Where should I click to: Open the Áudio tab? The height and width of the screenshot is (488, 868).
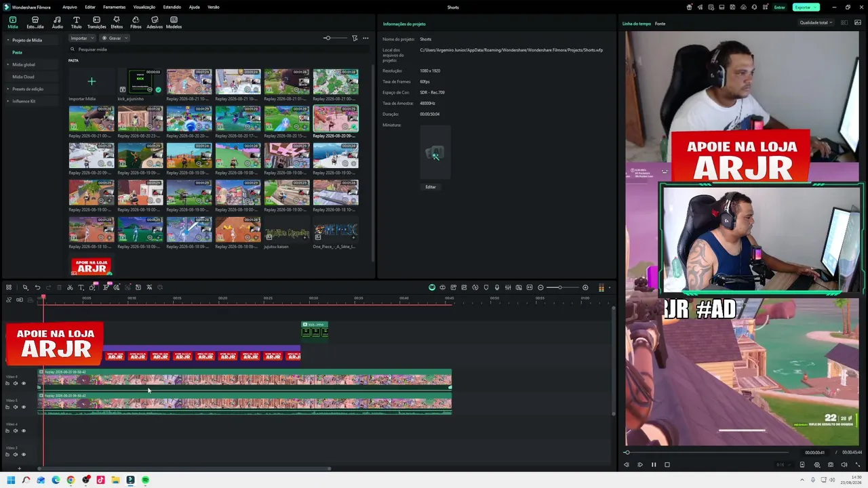click(x=58, y=22)
